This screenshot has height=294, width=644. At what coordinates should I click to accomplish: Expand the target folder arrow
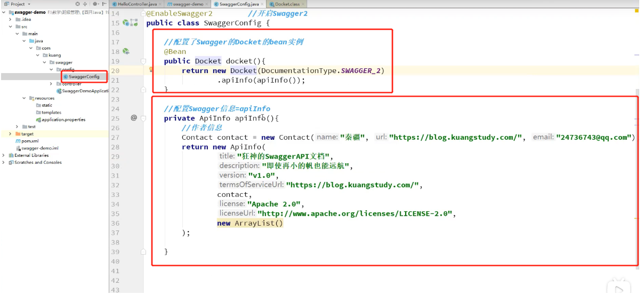[x=11, y=134]
